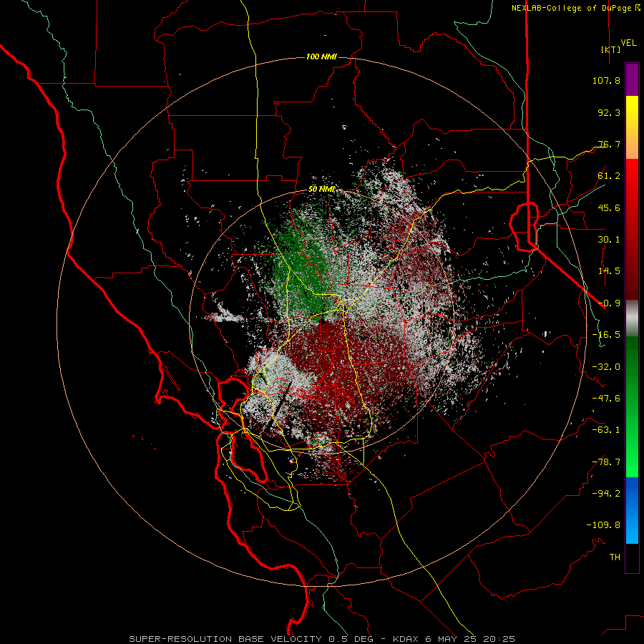Screen dimensions: 644x644
Task: Click the blue segment of velocity color bar
Action: [x=632, y=510]
